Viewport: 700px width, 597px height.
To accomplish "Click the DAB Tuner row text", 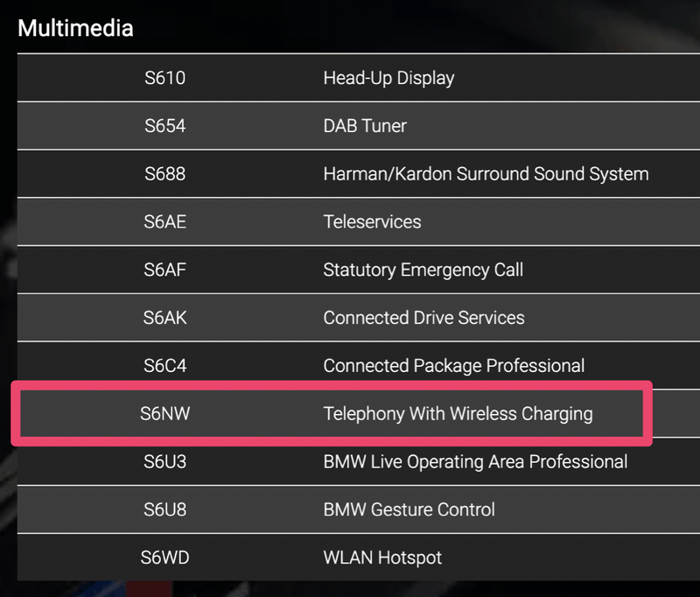I will (x=365, y=126).
